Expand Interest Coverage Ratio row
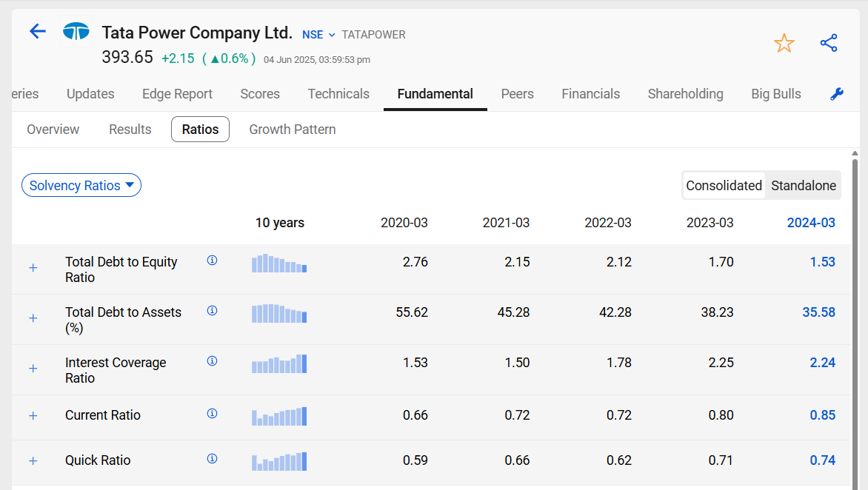Image resolution: width=868 pixels, height=490 pixels. (x=33, y=369)
